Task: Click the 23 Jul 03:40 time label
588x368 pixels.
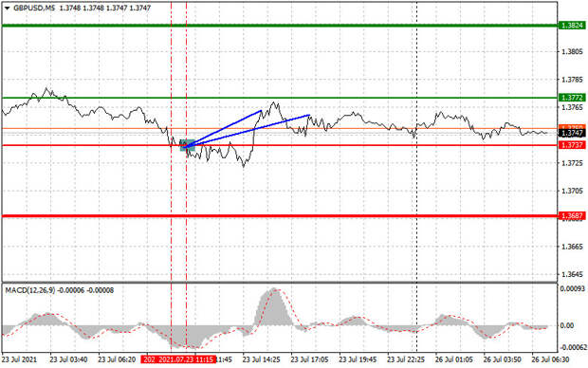Action: (68, 359)
